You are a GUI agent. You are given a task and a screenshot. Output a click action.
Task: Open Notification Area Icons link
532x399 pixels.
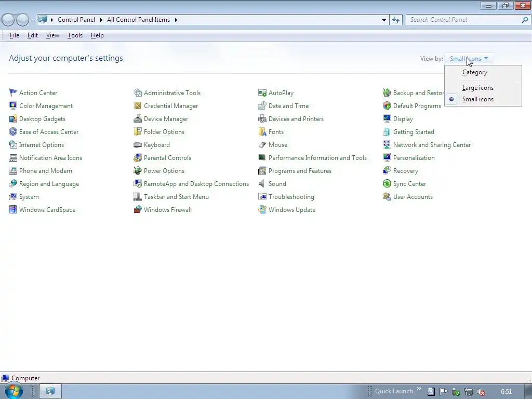tap(50, 158)
